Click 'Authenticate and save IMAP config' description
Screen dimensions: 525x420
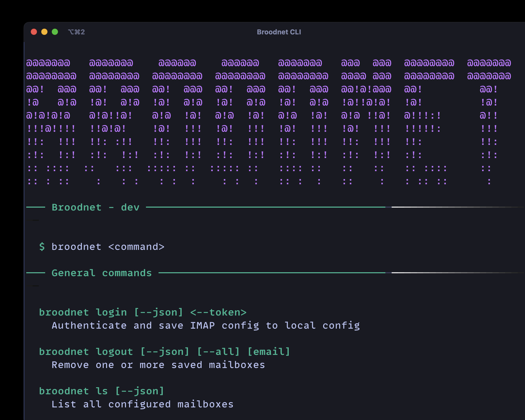pyautogui.click(x=206, y=325)
